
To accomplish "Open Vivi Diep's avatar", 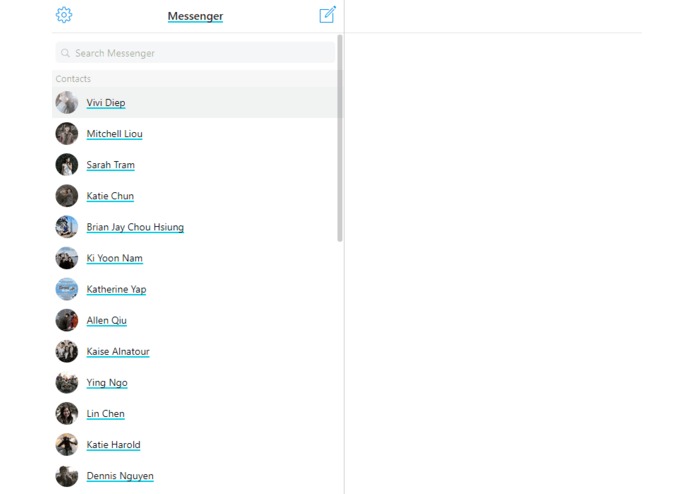I will point(66,102).
